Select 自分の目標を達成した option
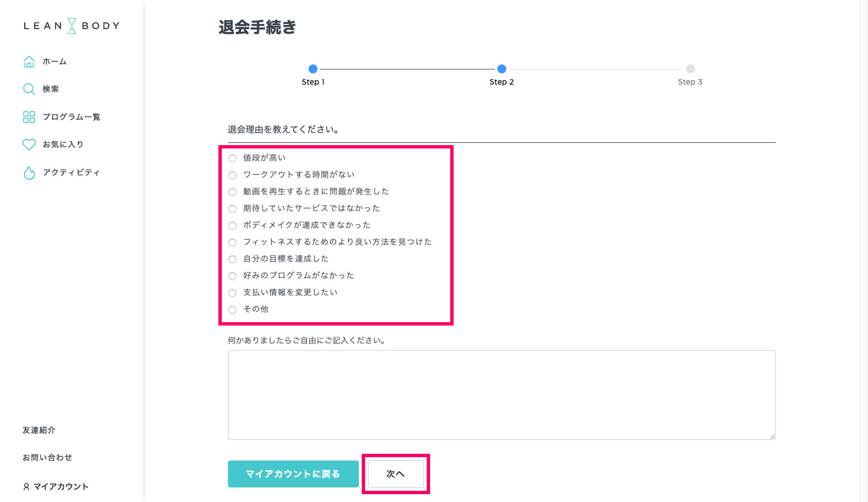Screen dimensions: 868x502 [x=232, y=259]
